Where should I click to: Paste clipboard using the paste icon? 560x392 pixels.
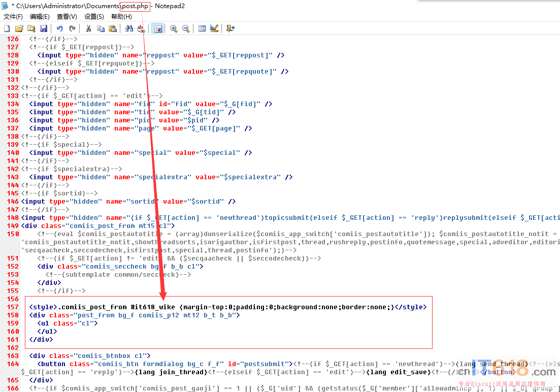pos(113,28)
